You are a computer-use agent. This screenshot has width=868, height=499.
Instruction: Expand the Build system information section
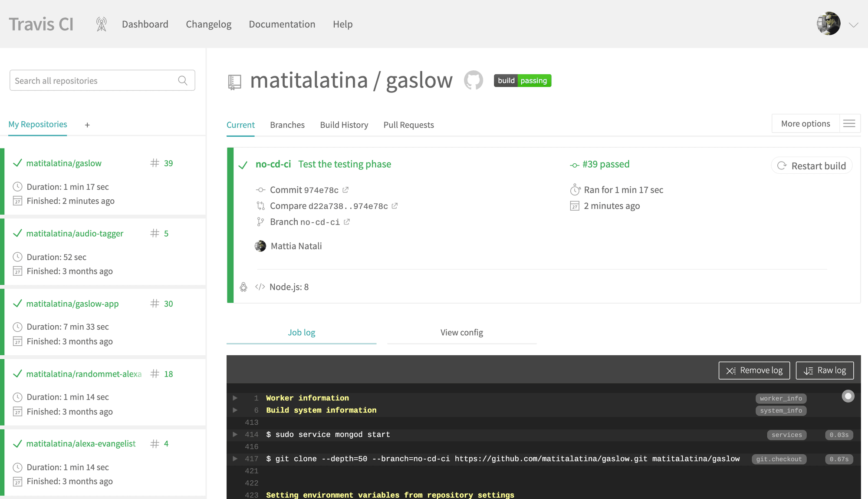(235, 410)
